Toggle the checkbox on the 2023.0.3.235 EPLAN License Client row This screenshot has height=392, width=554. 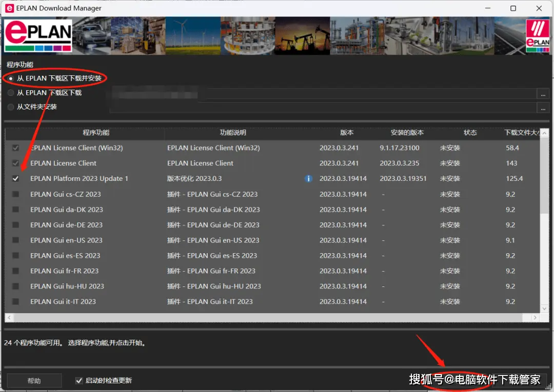point(15,163)
